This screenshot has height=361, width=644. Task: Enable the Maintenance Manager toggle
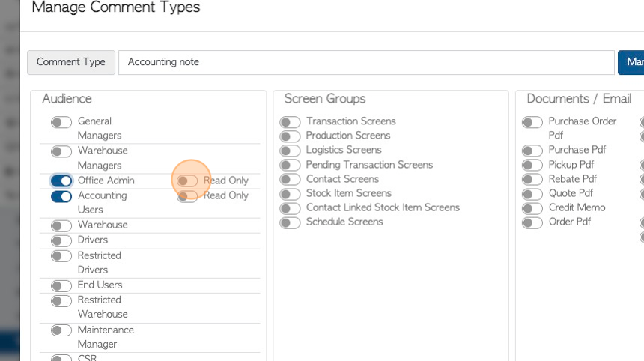coord(61,330)
